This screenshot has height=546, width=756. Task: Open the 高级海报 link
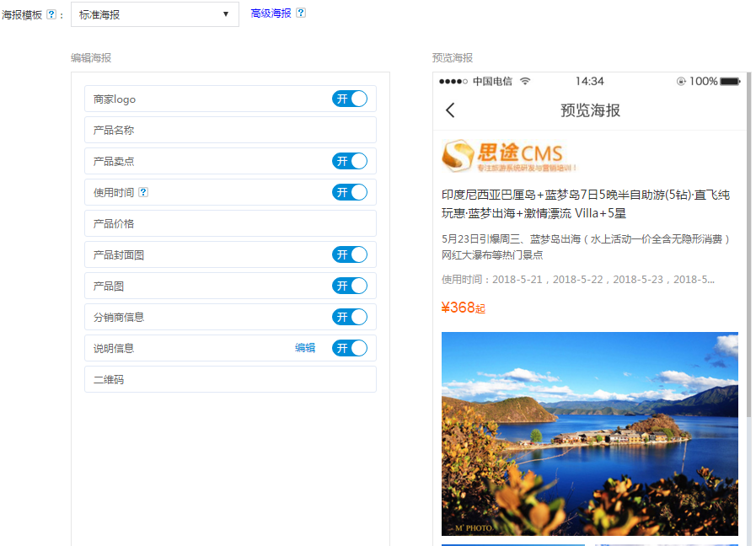tap(271, 13)
